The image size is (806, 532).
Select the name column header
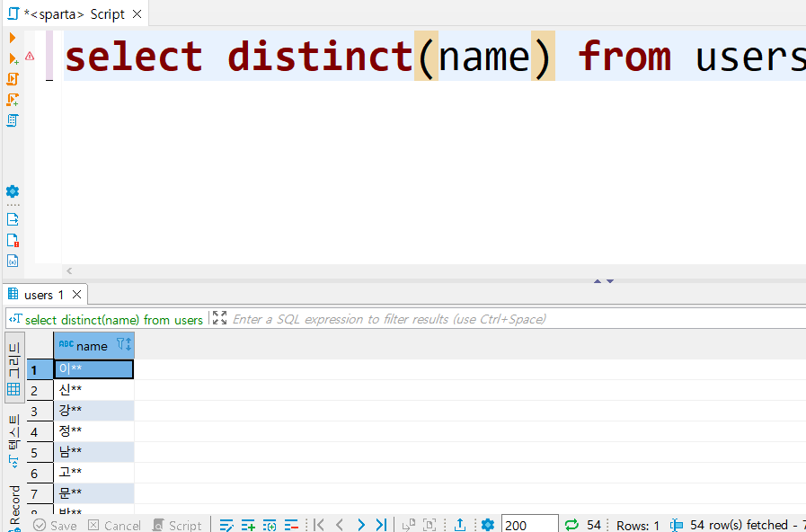93,345
